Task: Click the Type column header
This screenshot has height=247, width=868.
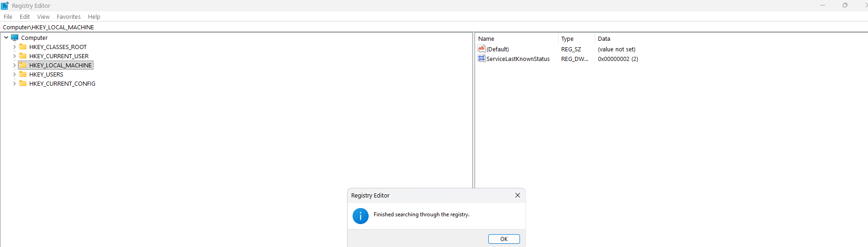Action: pos(576,38)
